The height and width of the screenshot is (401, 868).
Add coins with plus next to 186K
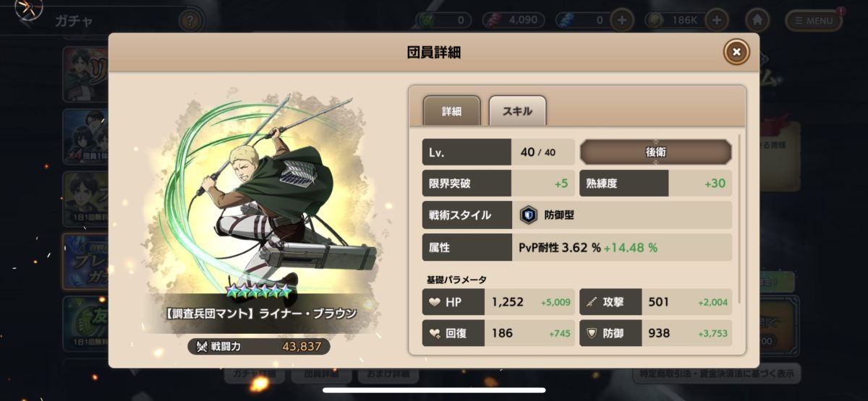[716, 20]
